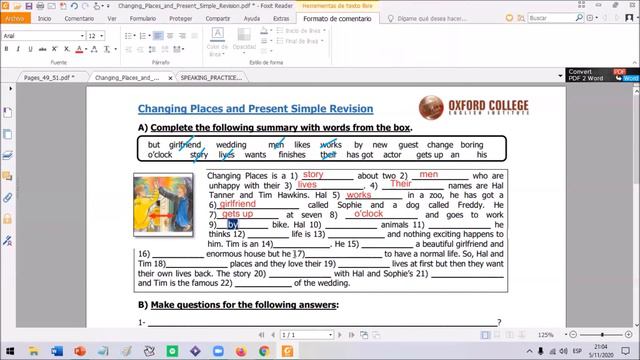Align text right
The image size is (640, 360).
pyautogui.click(x=182, y=36)
